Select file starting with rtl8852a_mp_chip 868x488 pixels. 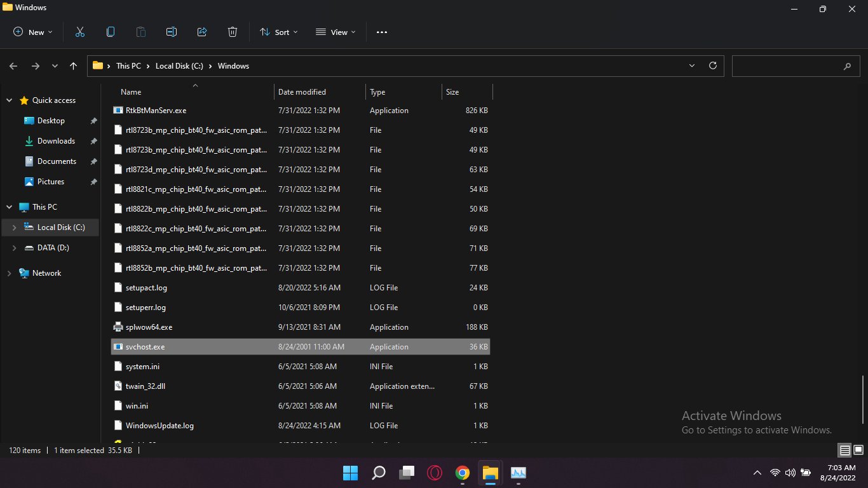tap(196, 248)
